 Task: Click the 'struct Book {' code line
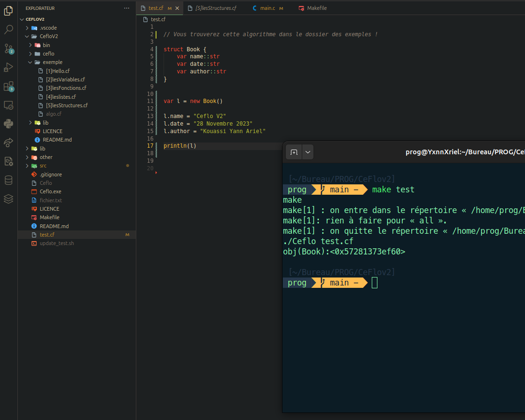185,49
